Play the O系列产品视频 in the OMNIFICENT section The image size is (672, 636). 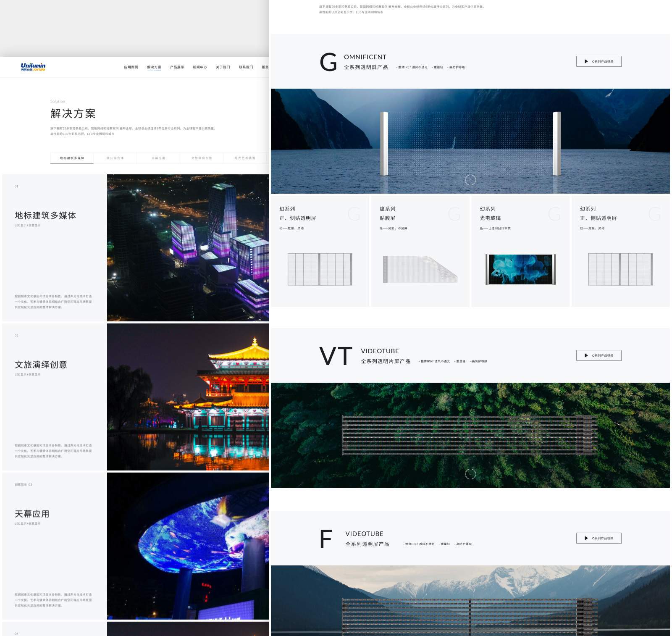598,61
